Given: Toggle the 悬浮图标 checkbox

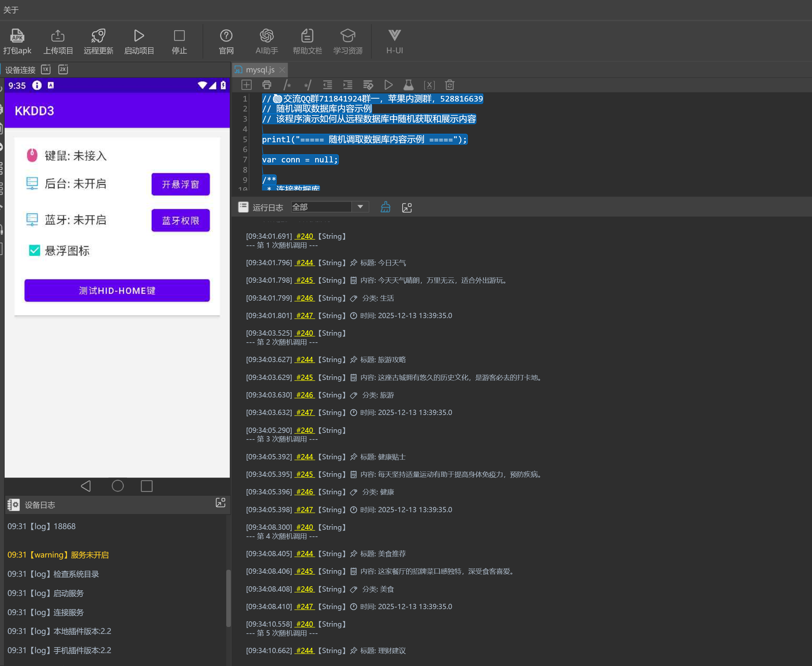Looking at the screenshot, I should pos(34,251).
